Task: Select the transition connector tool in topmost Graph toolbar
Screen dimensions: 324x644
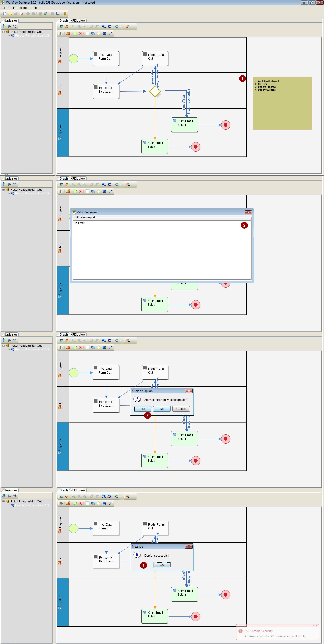Action: pyautogui.click(x=111, y=33)
